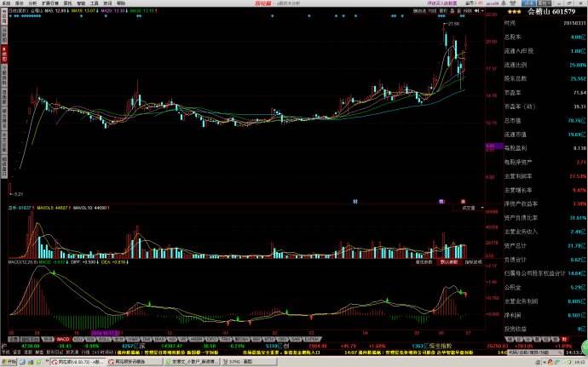588x367 pixels.
Task: Switch to the 同花顺 v8.50.72 taskbar item
Action: point(78,362)
